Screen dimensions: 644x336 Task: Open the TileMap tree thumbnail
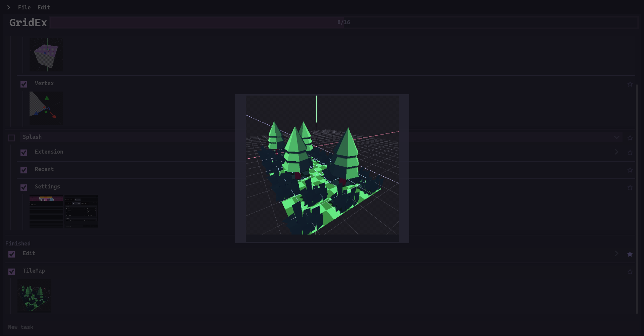coord(34,296)
